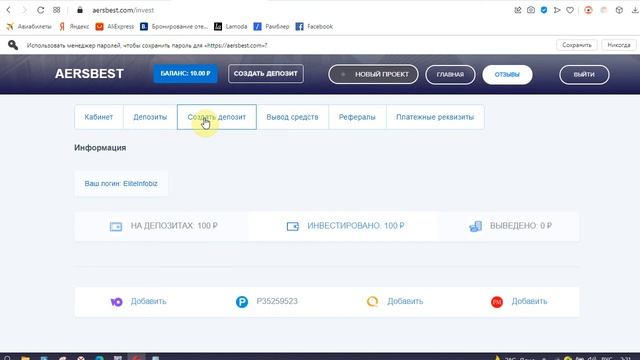Click the ВЫВЕДЕНО coins icon

[476, 226]
